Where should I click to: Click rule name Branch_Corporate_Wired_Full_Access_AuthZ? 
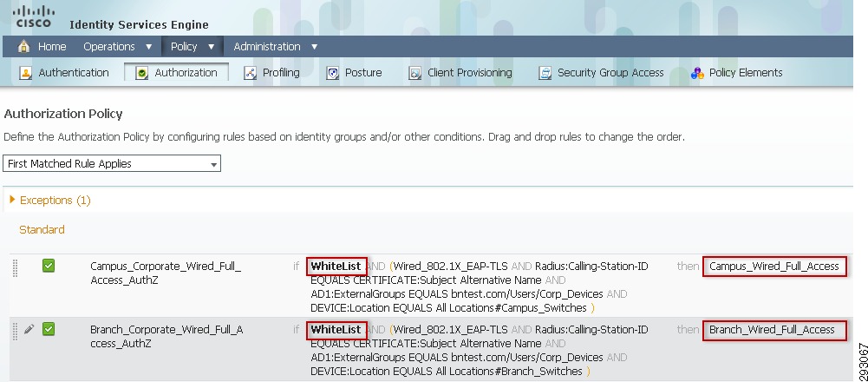click(x=166, y=337)
